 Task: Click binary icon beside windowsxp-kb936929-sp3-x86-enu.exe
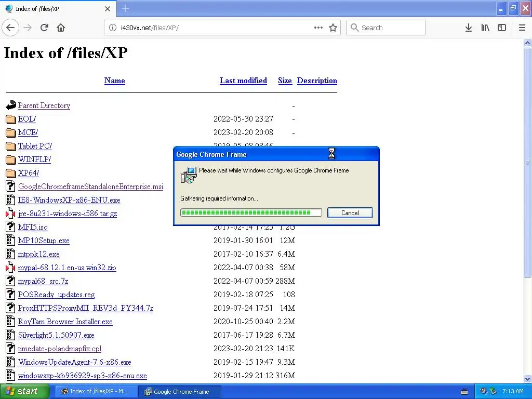pos(10,375)
